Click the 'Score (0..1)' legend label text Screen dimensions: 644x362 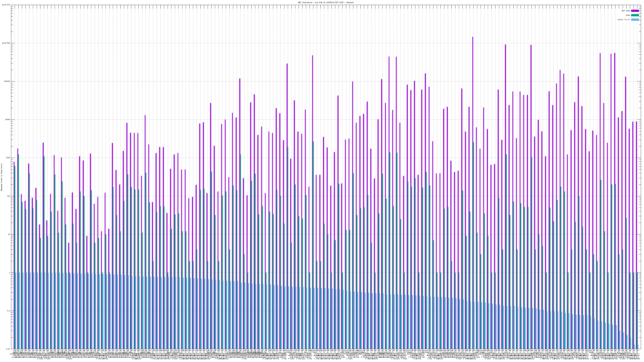[x=624, y=20]
